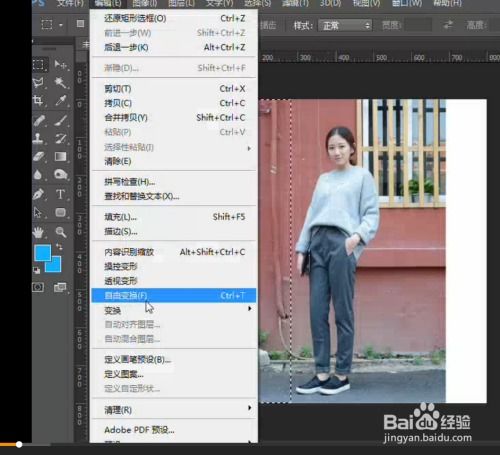Viewport: 500px width, 455px height.
Task: Choose 定义图案... menu item
Action: (174, 374)
